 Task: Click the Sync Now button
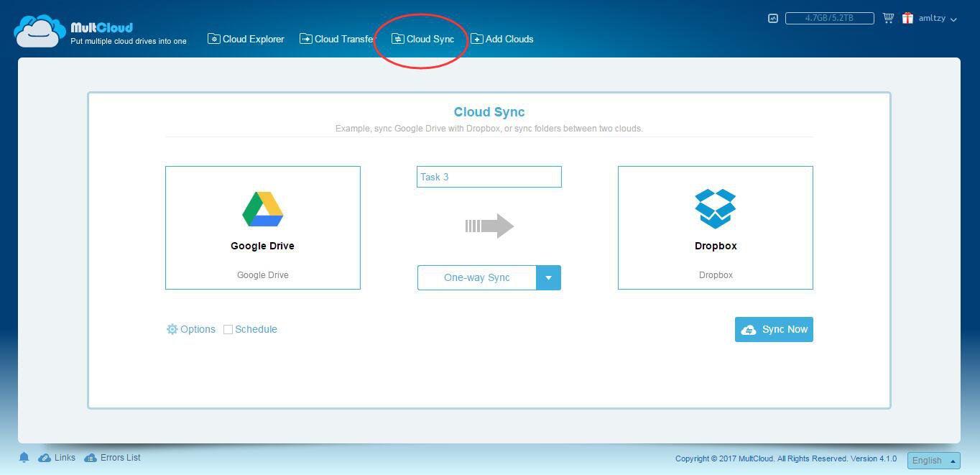774,329
